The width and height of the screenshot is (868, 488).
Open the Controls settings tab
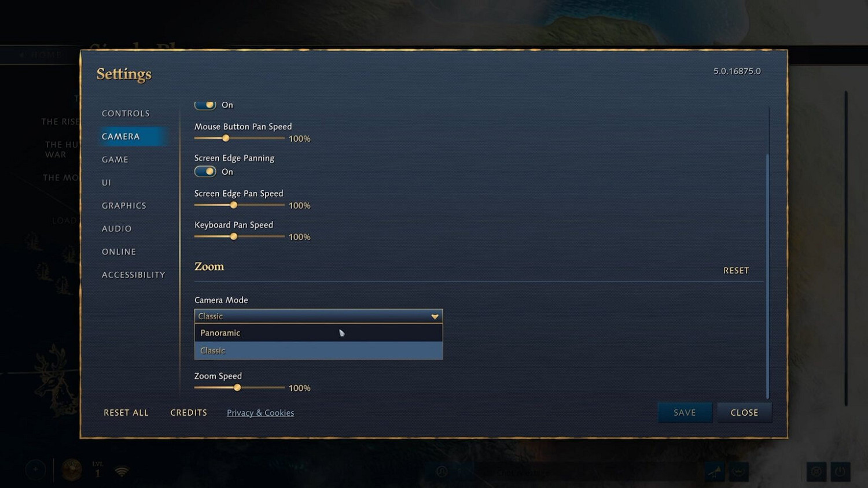coord(126,113)
